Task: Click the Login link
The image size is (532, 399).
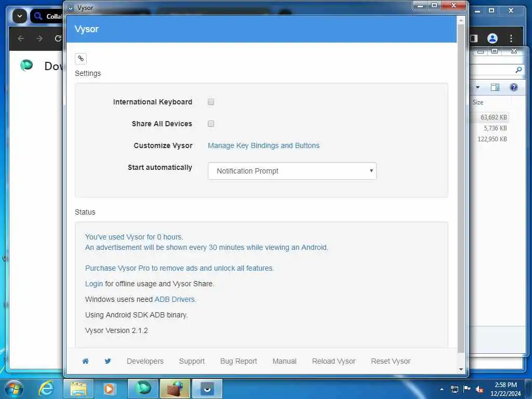Action: pos(94,284)
